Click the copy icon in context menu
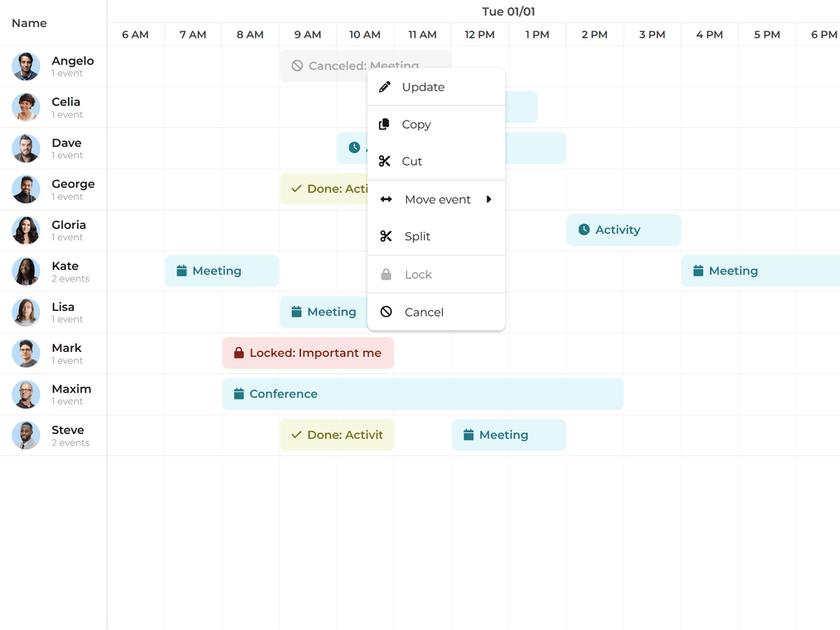This screenshot has width=840, height=630. [x=385, y=125]
